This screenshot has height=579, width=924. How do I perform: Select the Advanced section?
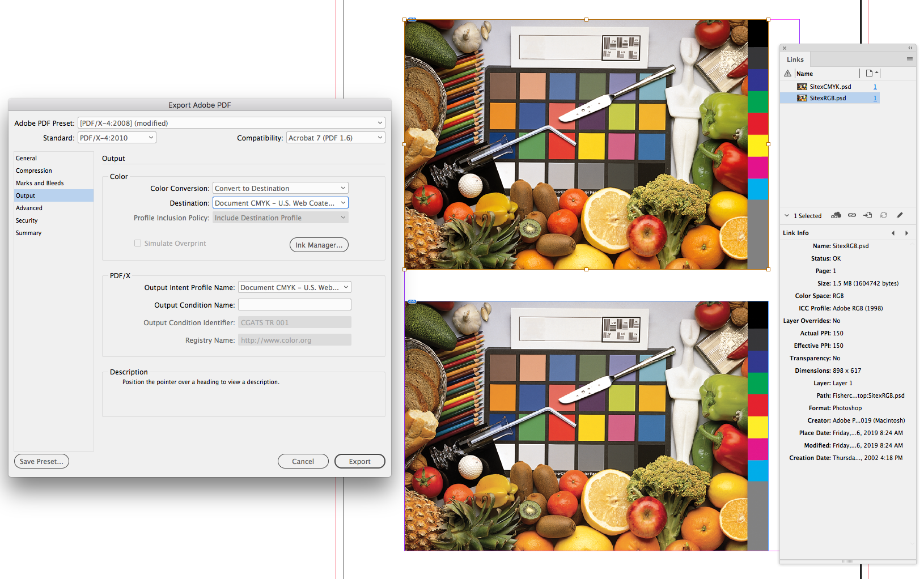click(x=54, y=208)
